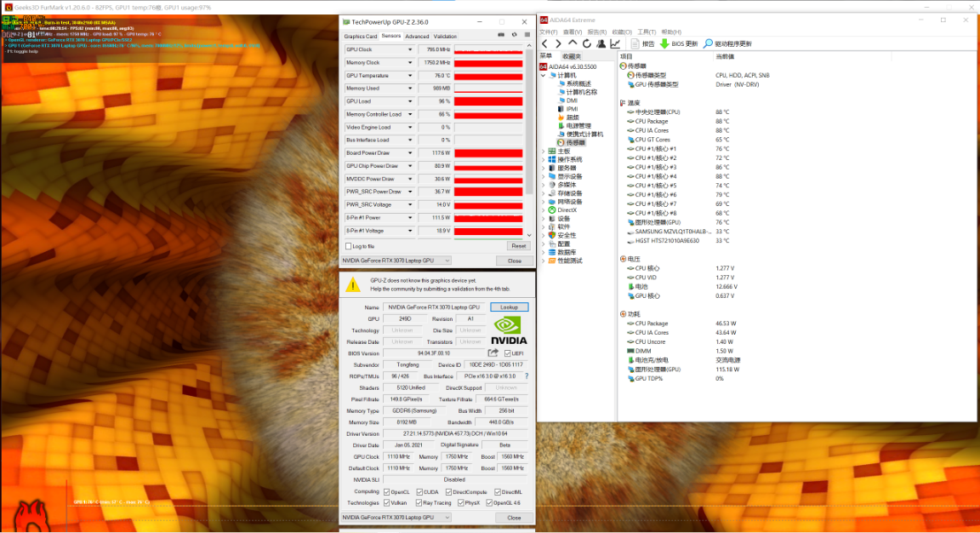This screenshot has width=980, height=533.
Task: Click the Lookup button in GPU-Z
Action: click(509, 307)
